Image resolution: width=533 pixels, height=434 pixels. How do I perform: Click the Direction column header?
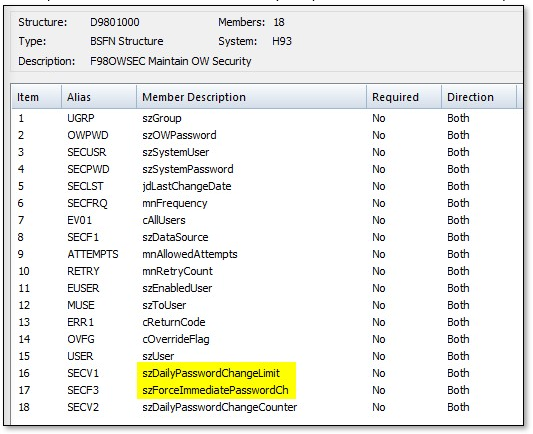click(x=479, y=97)
